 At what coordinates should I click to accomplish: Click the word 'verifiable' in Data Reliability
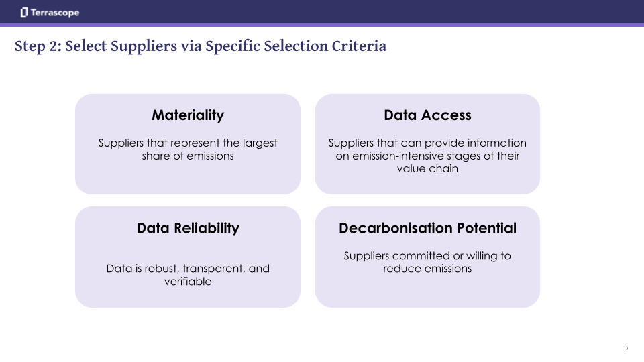[188, 282]
